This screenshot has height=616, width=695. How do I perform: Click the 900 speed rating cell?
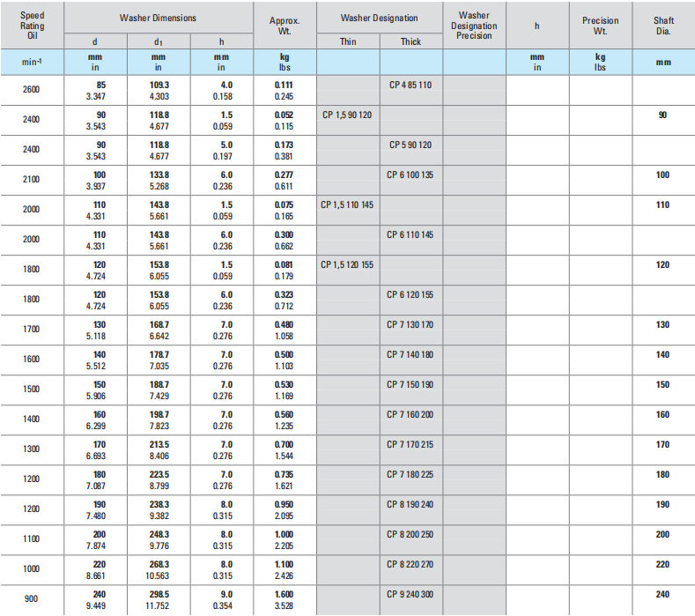32,599
